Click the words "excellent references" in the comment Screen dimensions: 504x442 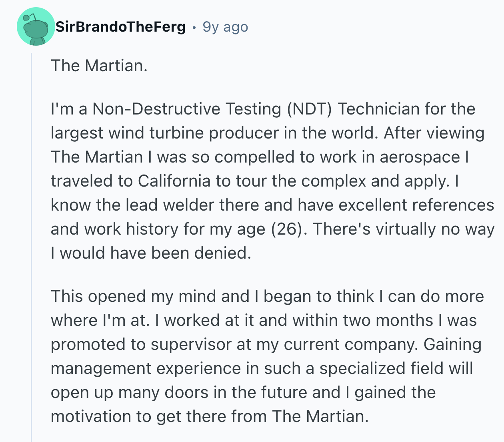[x=416, y=205]
